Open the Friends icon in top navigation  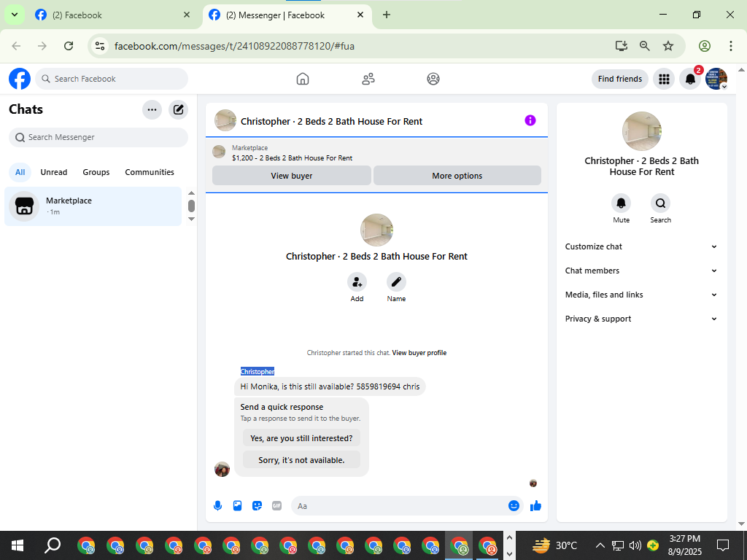click(x=368, y=79)
